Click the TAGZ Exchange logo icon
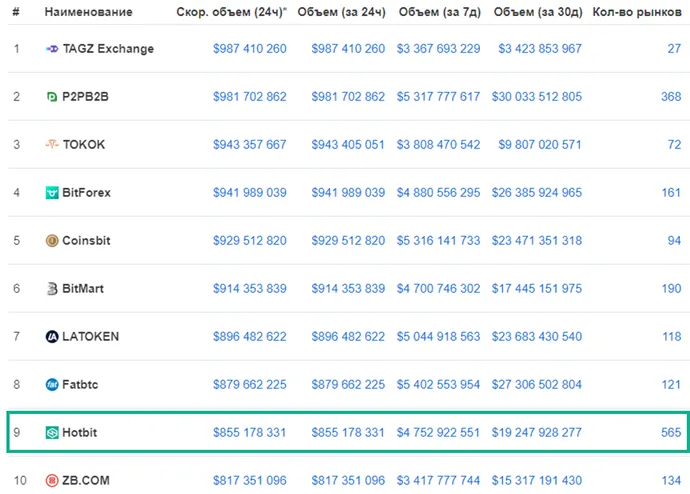The image size is (690, 494). click(x=52, y=49)
